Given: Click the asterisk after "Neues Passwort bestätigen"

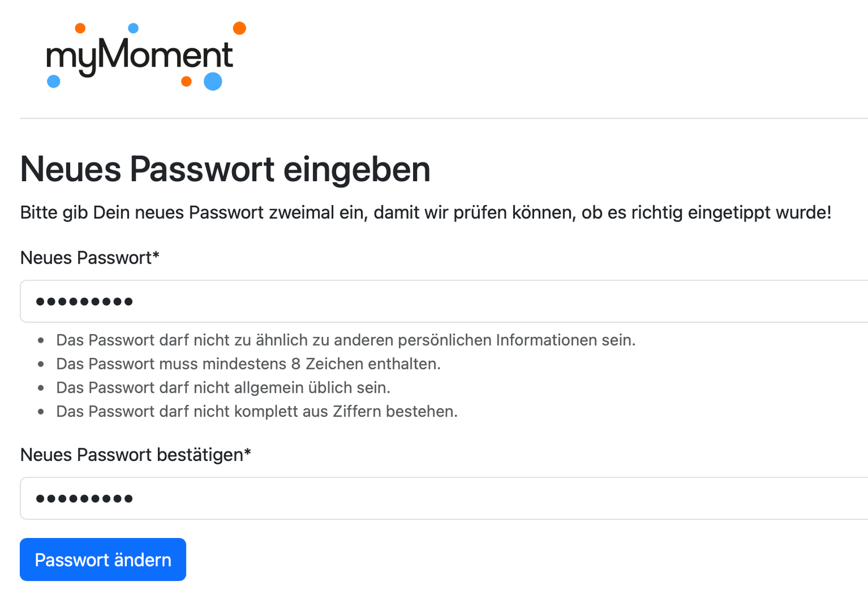Looking at the screenshot, I should pos(248,452).
